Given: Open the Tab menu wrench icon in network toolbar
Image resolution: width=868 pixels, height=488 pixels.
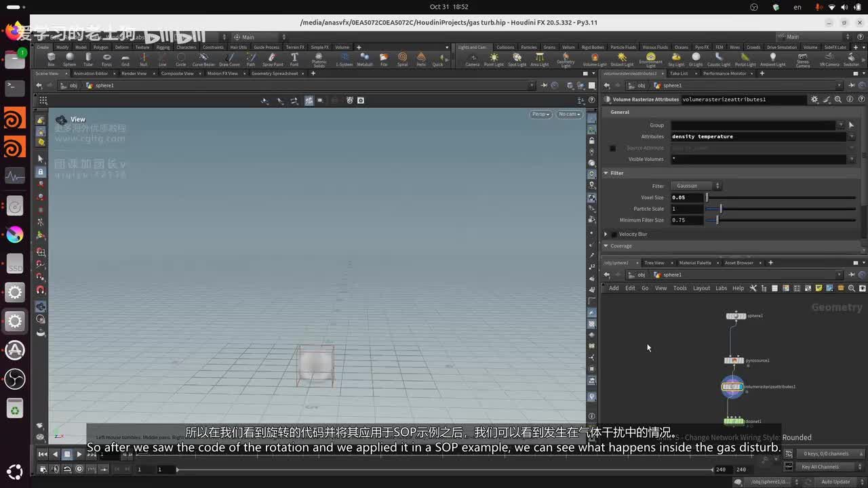Looking at the screenshot, I should 753,288.
